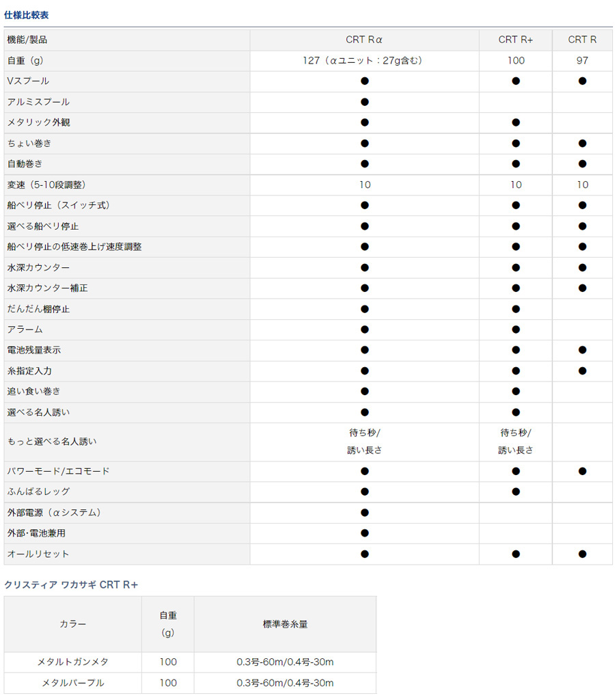
Task: Click the 10 value under CRT Rα
Action: coord(365,185)
